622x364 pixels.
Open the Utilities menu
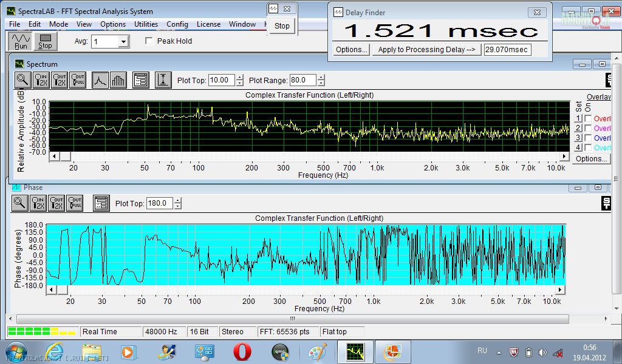[x=146, y=24]
